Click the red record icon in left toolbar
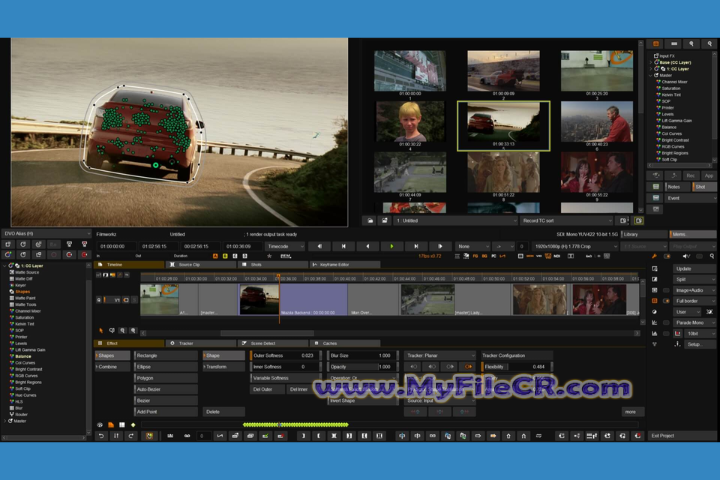The image size is (720, 480). click(x=84, y=254)
